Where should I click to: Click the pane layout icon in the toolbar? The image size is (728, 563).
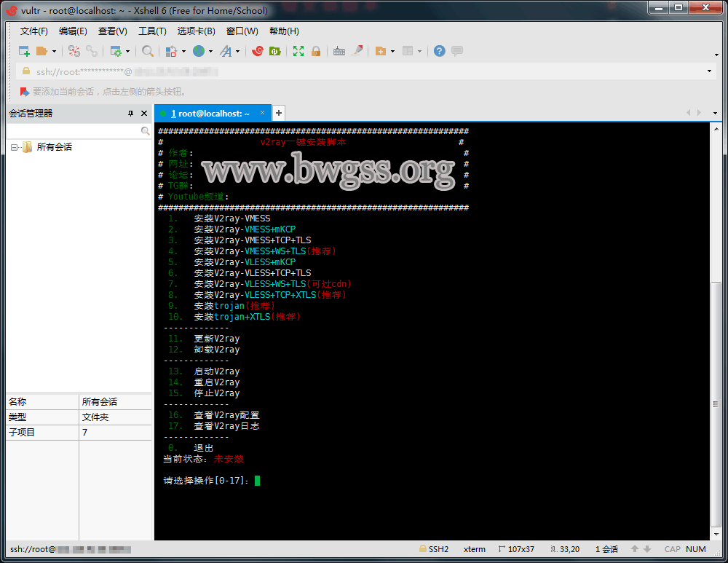[x=408, y=51]
